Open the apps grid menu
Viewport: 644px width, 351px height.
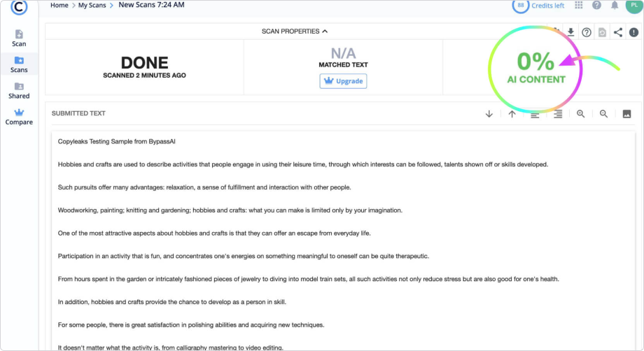coord(579,6)
